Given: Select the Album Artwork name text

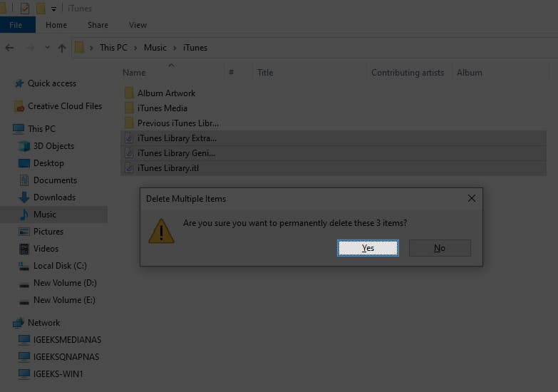Looking at the screenshot, I should [166, 93].
